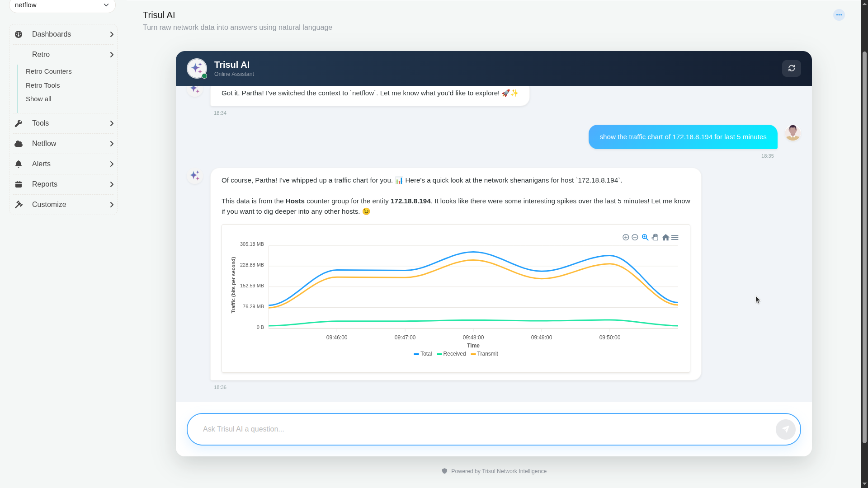Viewport: 868px width, 488px height.
Task: Open the netflow context dropdown
Action: coord(62,5)
